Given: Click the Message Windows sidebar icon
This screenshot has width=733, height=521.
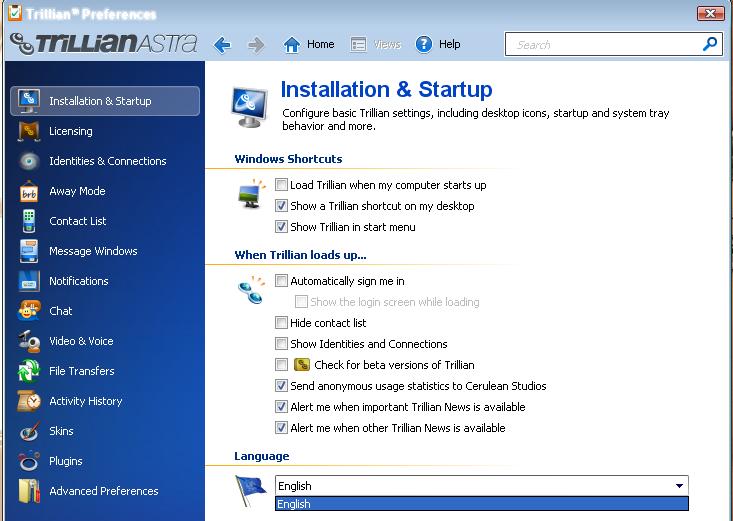Looking at the screenshot, I should coord(29,251).
